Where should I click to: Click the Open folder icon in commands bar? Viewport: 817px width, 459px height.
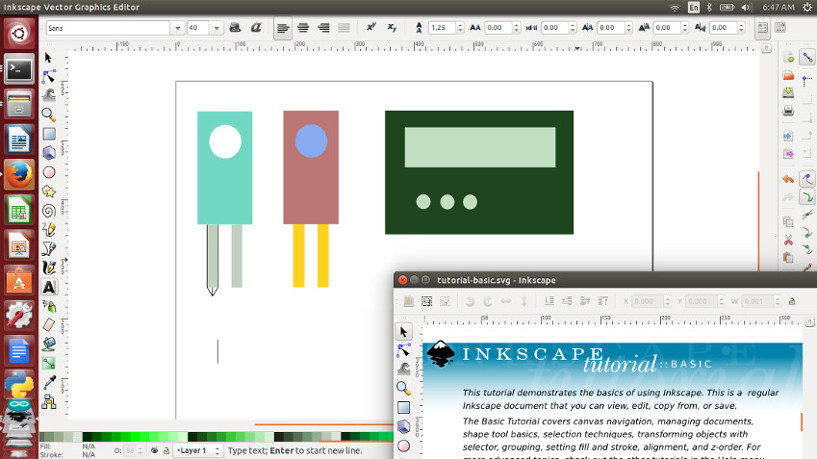click(x=788, y=76)
